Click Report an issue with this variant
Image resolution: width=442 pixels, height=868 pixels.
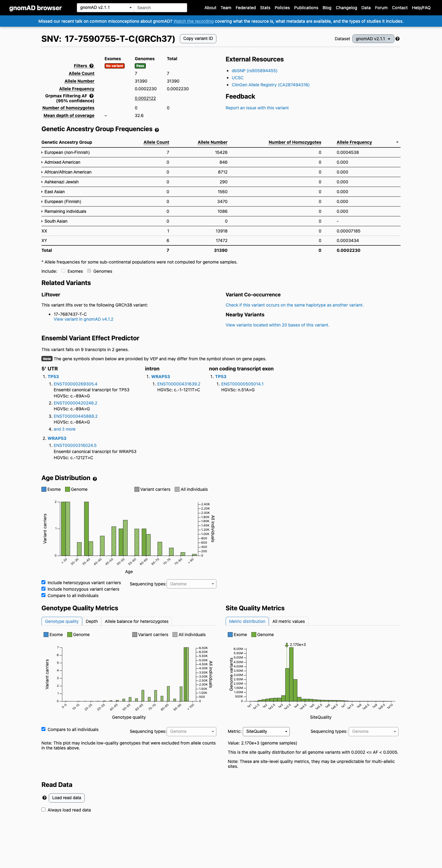(257, 108)
